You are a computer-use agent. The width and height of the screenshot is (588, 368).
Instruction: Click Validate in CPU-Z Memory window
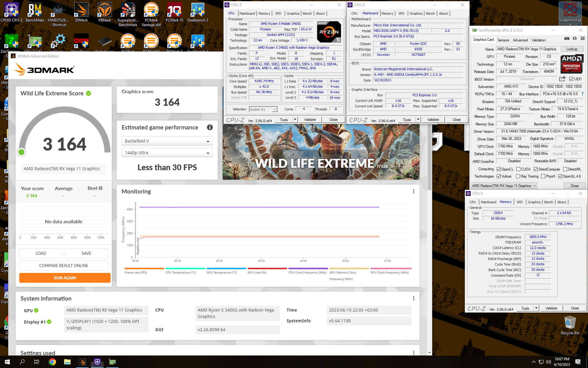click(x=551, y=308)
